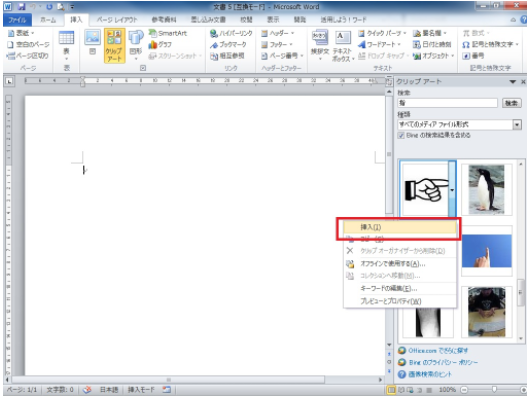Insert a page break with ページ区切り
Screen dimensions: 531x396
pyautogui.click(x=28, y=56)
